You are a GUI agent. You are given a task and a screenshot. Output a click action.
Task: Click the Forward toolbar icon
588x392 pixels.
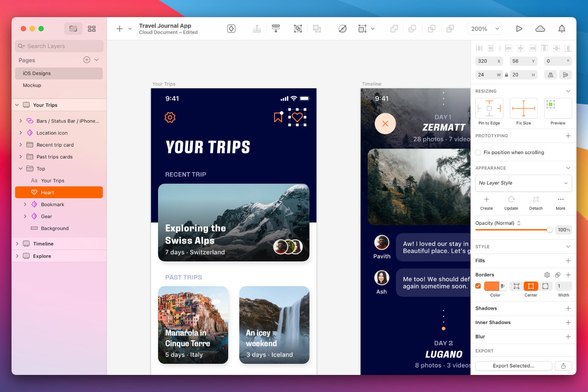pos(257,29)
